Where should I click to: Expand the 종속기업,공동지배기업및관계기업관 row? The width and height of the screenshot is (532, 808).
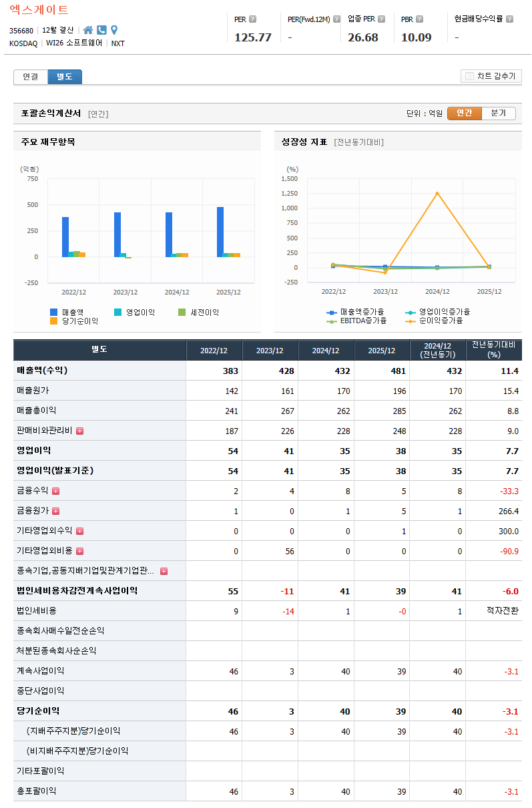pos(164,571)
